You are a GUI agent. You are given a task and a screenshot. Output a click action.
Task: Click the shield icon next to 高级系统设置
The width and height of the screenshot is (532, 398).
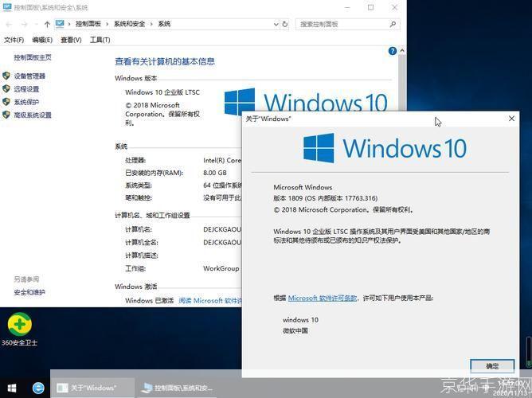(x=6, y=115)
